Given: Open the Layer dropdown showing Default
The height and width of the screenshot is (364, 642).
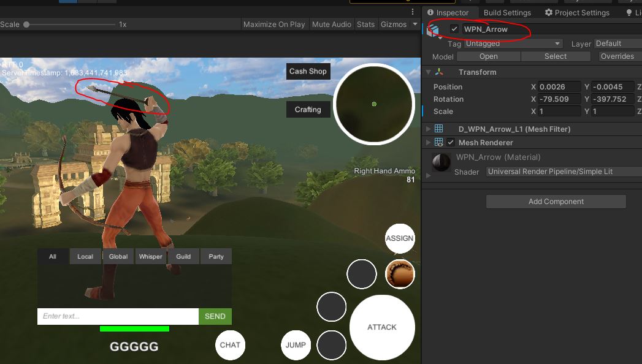Looking at the screenshot, I should click(618, 44).
